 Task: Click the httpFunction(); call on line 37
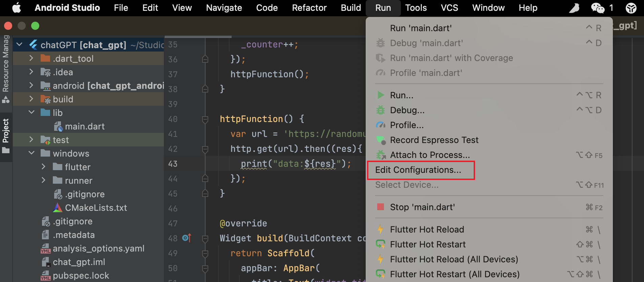270,74
